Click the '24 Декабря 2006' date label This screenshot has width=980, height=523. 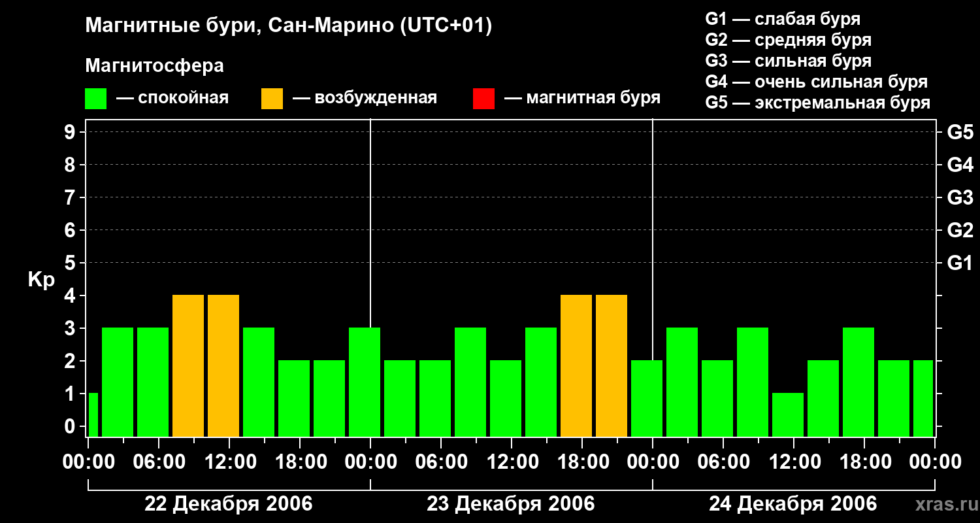(793, 504)
